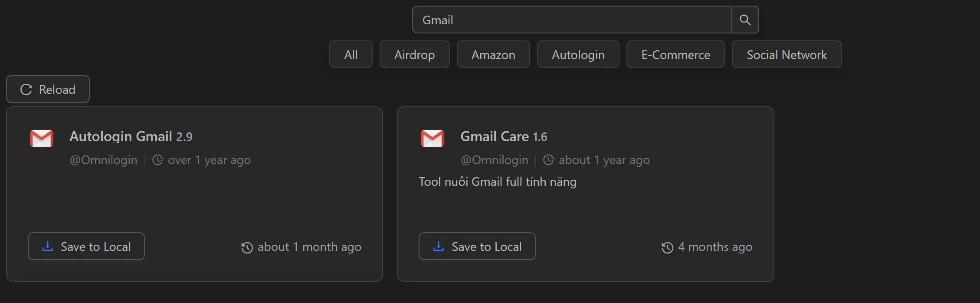
Task: Focus the search field containing 'Gmail'
Action: point(572,20)
